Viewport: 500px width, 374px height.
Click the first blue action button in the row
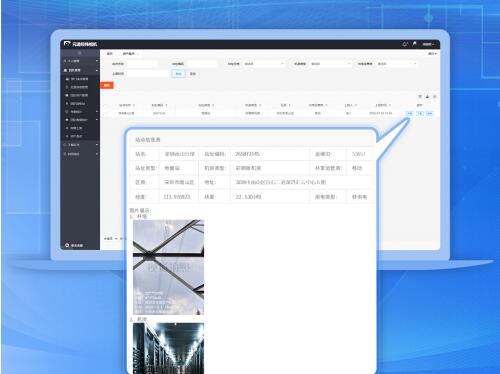coord(410,113)
